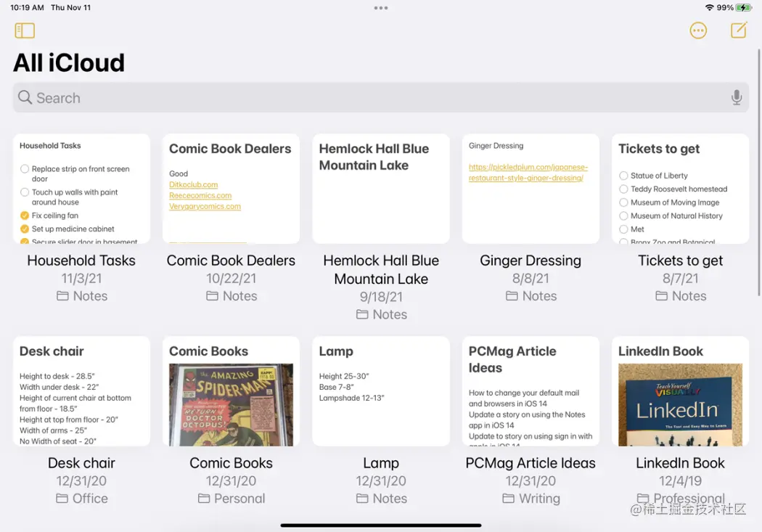Check 'Touch up walls with paint' task
Screen dimensions: 762x532
24,192
